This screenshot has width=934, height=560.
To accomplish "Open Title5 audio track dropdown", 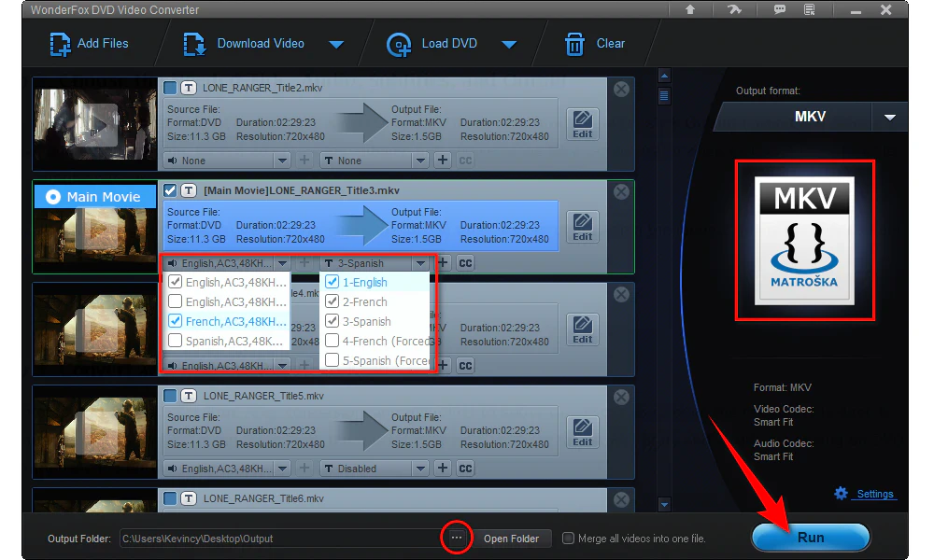I will coord(226,469).
